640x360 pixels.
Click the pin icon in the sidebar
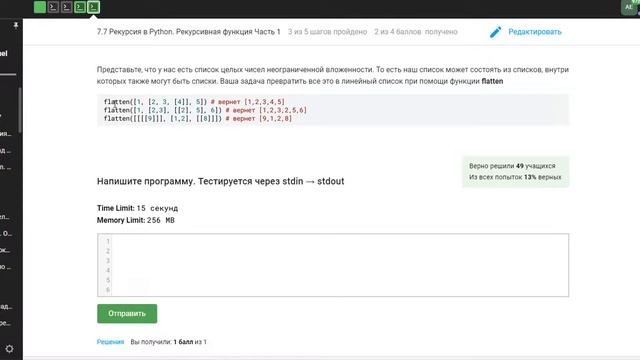coord(16,25)
